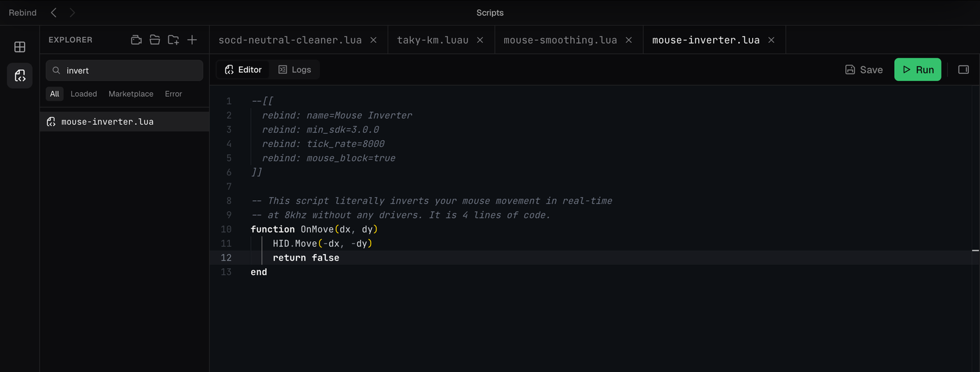
Task: Click the 'return false' code line
Action: point(306,258)
